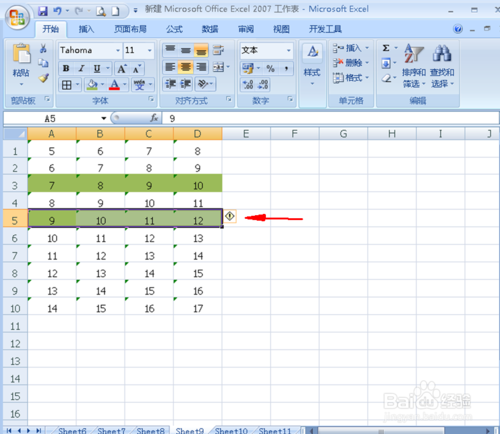The width and height of the screenshot is (500, 434).
Task: Click the Cut scissors icon
Action: click(43, 49)
